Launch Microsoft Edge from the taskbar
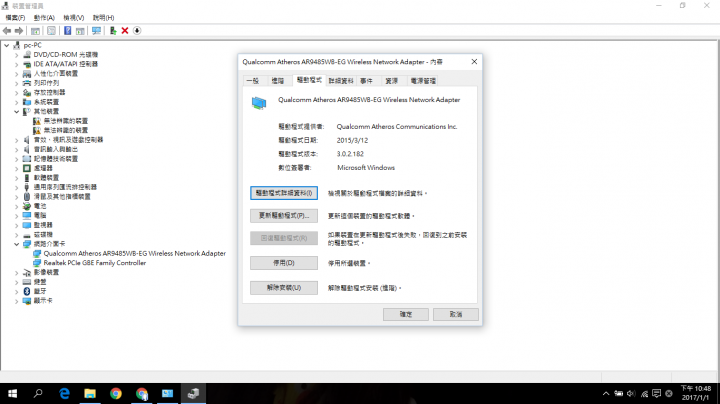 click(x=64, y=393)
